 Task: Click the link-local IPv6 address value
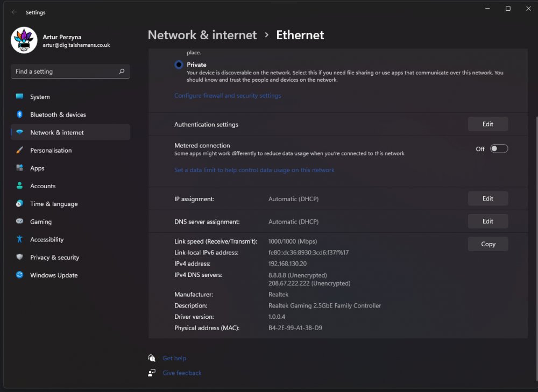pyautogui.click(x=308, y=252)
